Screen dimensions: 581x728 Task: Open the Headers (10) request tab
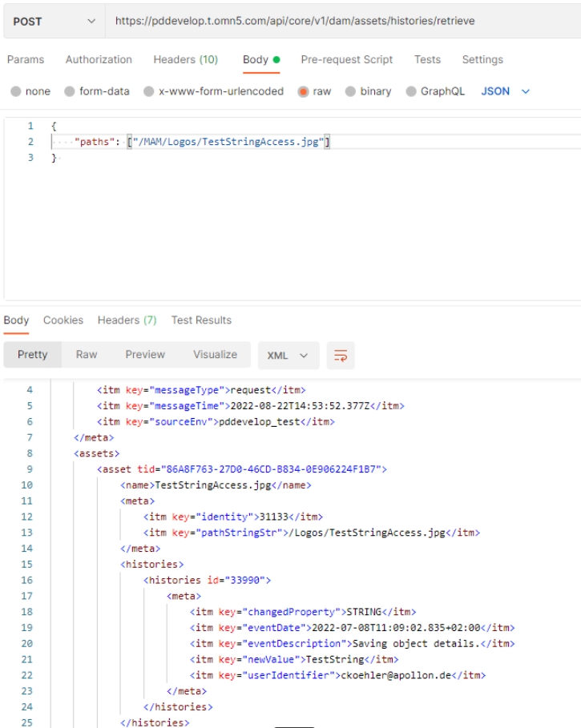point(185,59)
